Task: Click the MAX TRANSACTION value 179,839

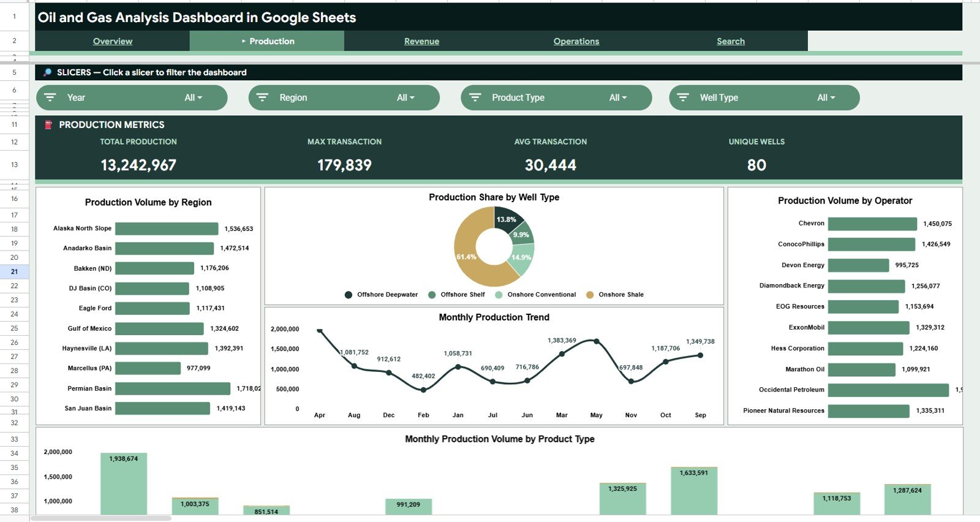Action: pos(344,165)
